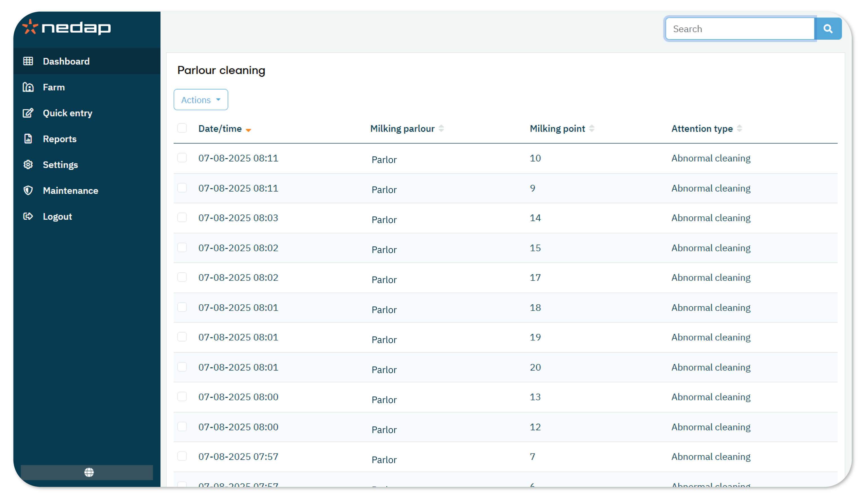Open the Reports menu item

(87, 139)
